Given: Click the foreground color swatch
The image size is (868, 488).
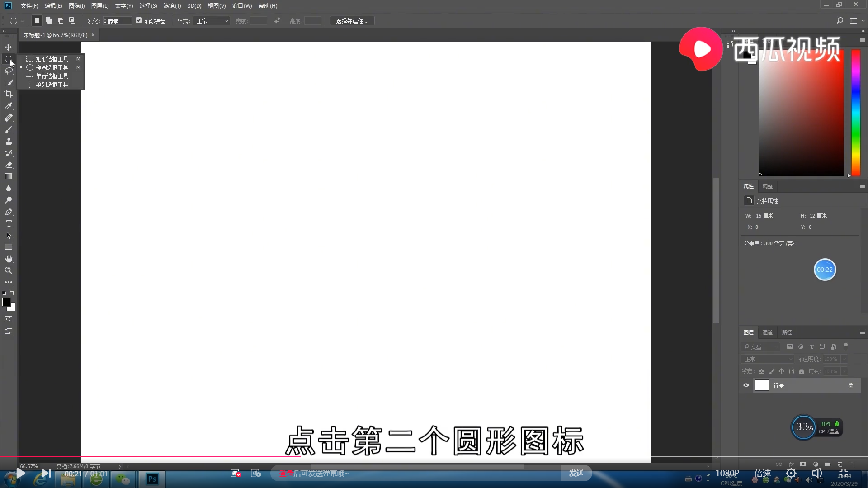Looking at the screenshot, I should (x=6, y=303).
